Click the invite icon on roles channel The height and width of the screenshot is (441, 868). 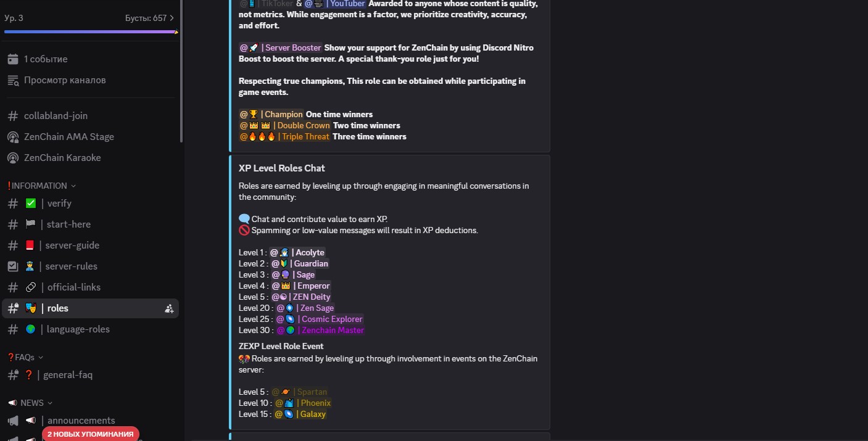(169, 308)
